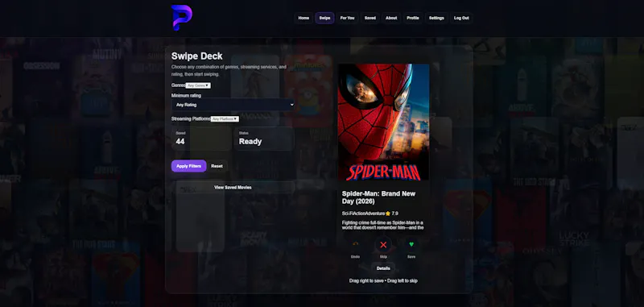This screenshot has width=644, height=307.
Task: Open the Any Platform dropdown
Action: (225, 118)
